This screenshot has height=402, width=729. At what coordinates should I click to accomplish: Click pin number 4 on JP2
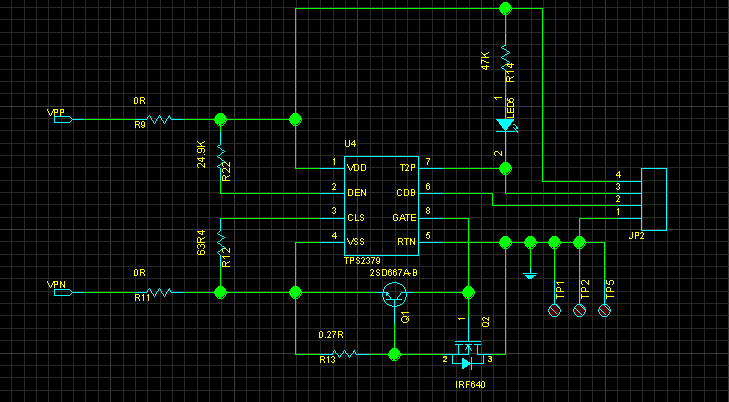[x=618, y=175]
